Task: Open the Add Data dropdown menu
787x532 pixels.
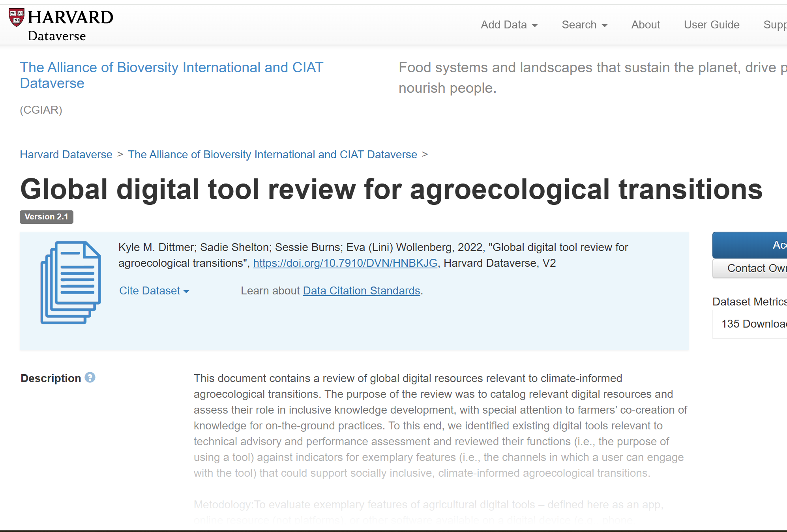Action: tap(509, 25)
